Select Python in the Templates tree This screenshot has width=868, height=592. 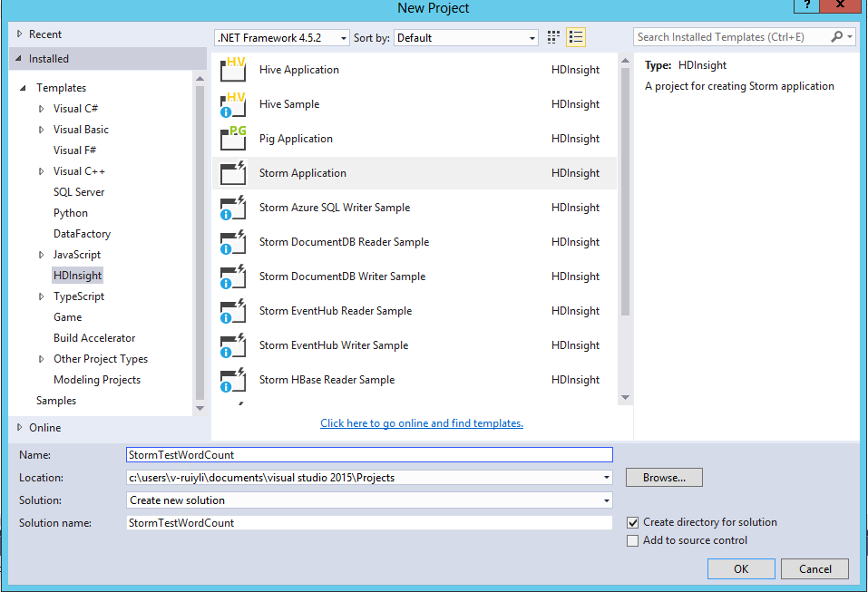pyautogui.click(x=71, y=213)
